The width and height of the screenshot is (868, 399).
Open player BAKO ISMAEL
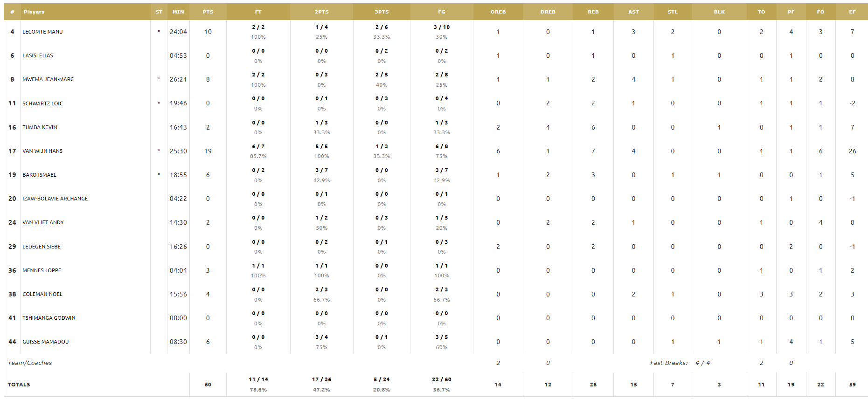tap(39, 175)
